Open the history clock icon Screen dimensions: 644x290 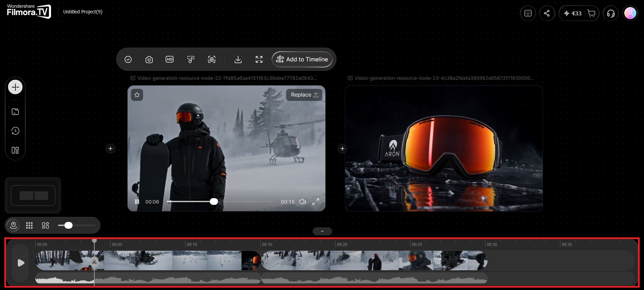click(15, 131)
